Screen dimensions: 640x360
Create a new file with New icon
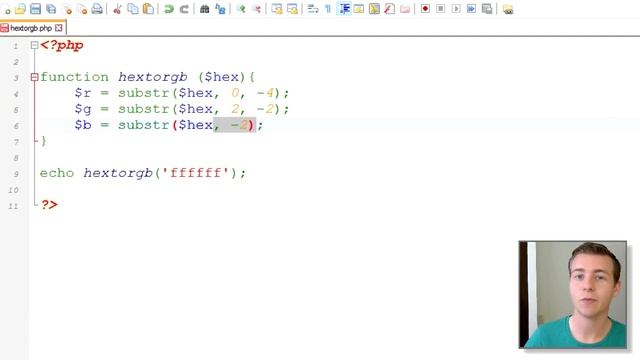(7, 9)
